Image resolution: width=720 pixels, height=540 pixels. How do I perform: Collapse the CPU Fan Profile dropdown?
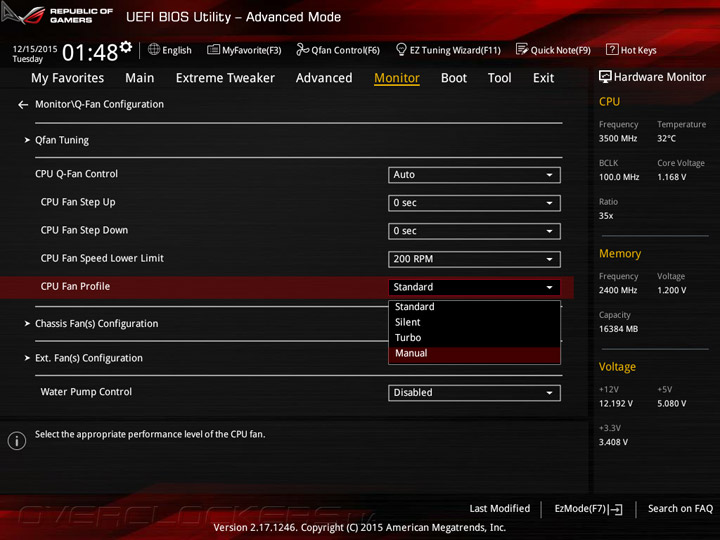point(474,287)
